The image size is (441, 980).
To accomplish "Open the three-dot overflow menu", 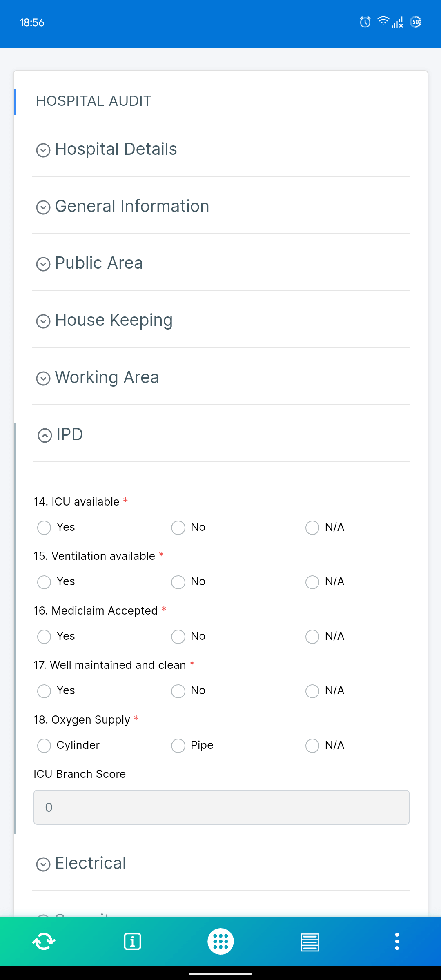I will click(x=397, y=941).
